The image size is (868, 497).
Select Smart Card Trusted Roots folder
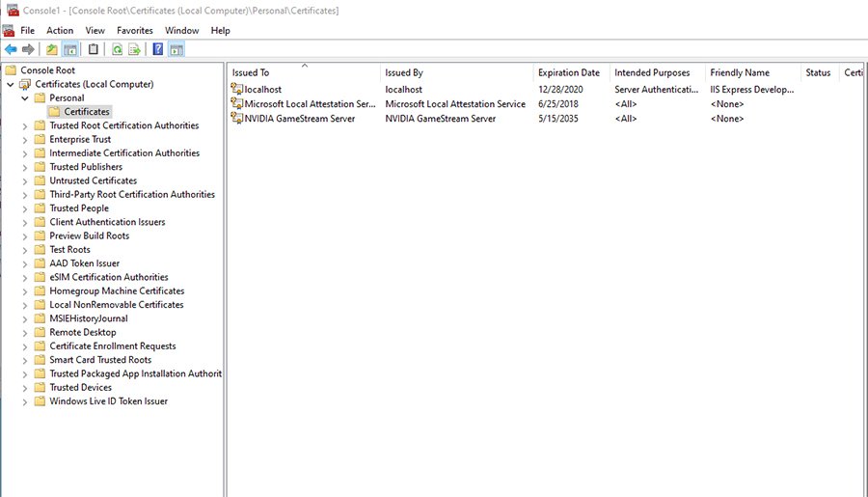[x=100, y=360]
